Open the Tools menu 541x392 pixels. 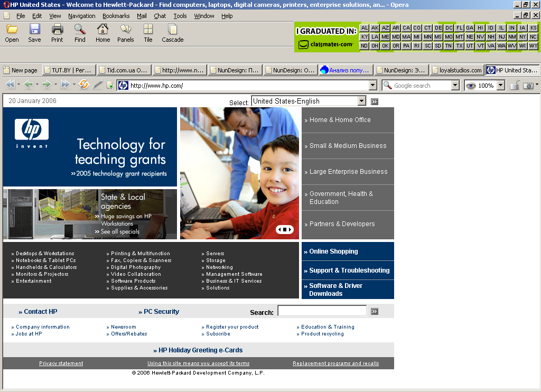click(x=180, y=16)
